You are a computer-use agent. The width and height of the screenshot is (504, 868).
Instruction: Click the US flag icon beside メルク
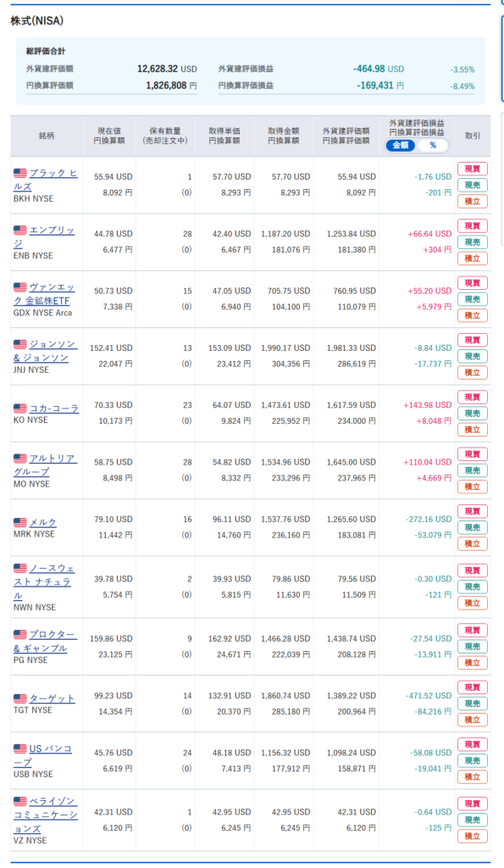20,522
